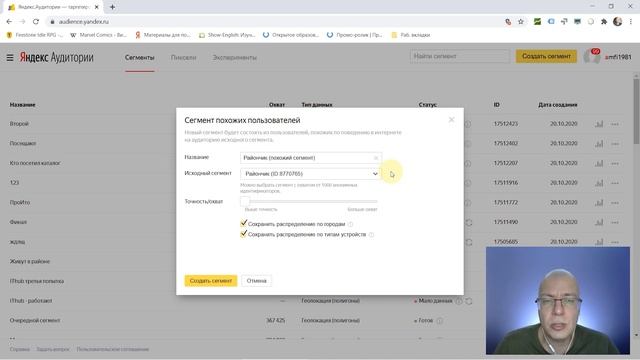Viewport: 640px width, 360px height.
Task: Open statistics chart icon for segment 17511490
Action: click(599, 222)
